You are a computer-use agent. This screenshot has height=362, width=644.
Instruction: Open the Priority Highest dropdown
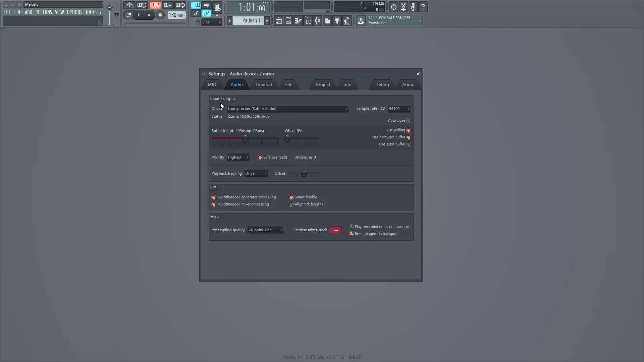point(238,157)
